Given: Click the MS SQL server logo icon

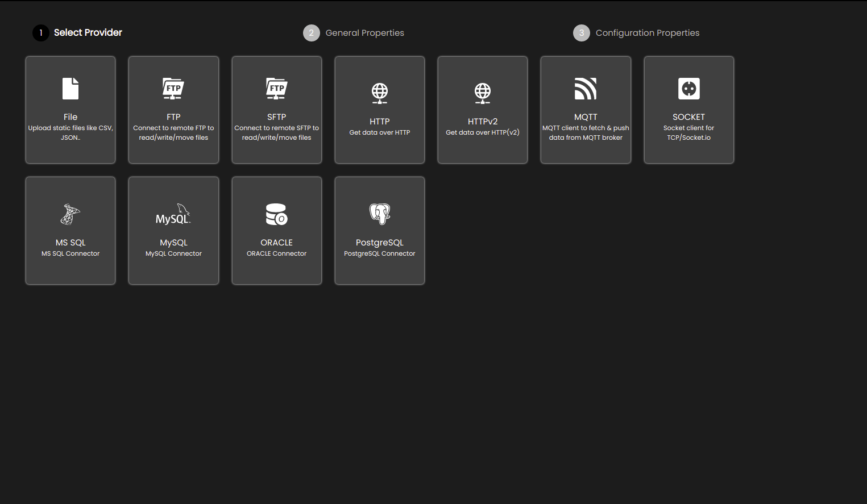Looking at the screenshot, I should tap(70, 214).
